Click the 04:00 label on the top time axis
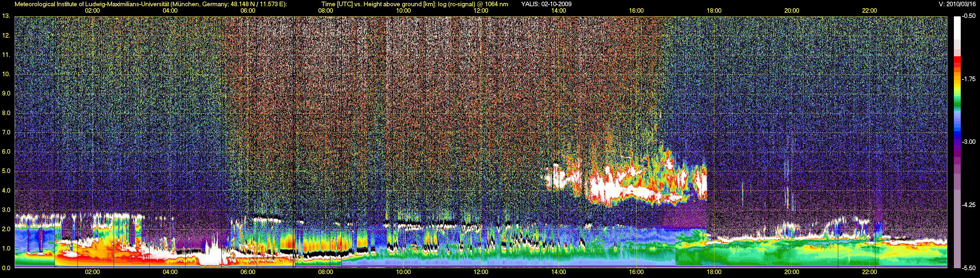The height and width of the screenshot is (278, 980). coord(170,11)
